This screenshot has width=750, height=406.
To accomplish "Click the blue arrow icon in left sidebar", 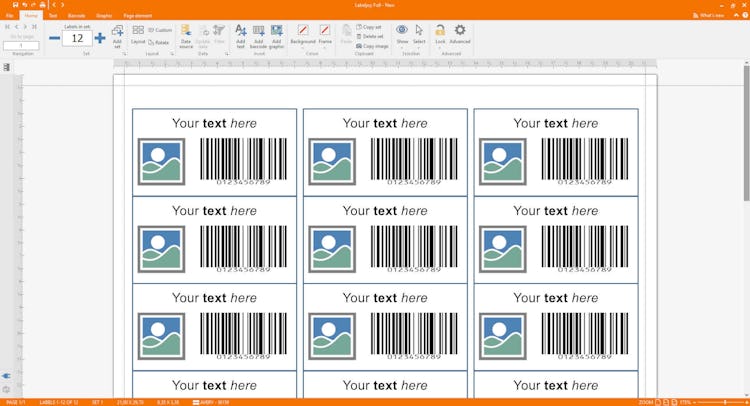I will pos(6,376).
